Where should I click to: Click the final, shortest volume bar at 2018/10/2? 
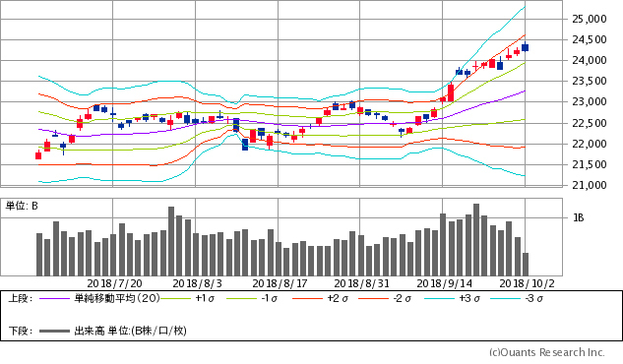526,265
